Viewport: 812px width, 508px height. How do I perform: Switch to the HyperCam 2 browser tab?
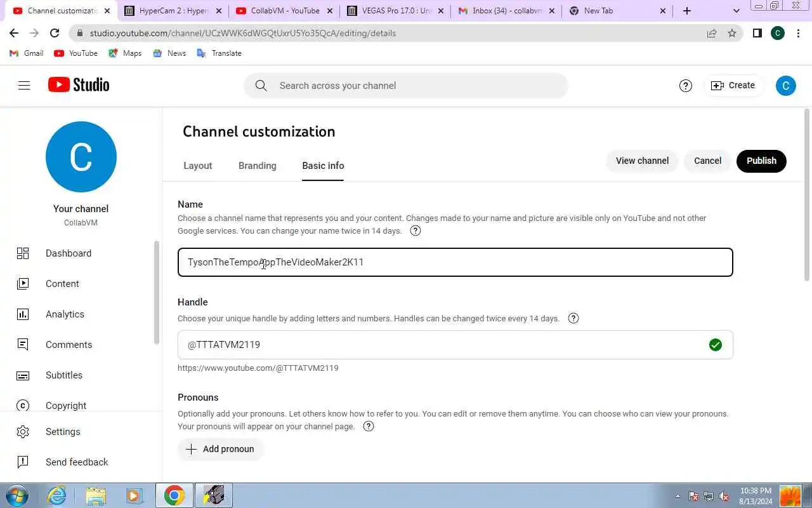(x=173, y=11)
